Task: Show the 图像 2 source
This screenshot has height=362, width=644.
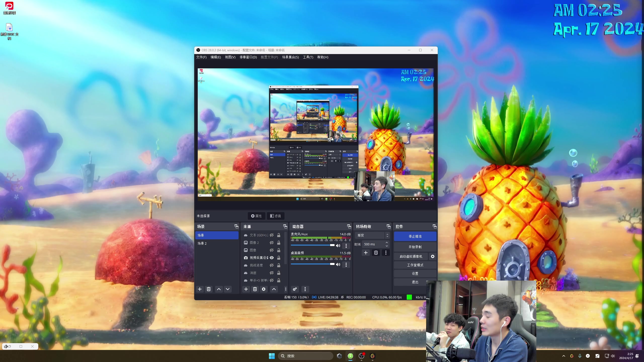Action: [x=272, y=243]
